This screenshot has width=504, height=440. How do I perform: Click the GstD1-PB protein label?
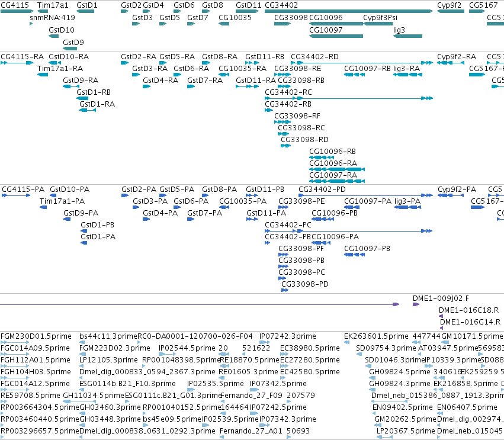(97, 225)
